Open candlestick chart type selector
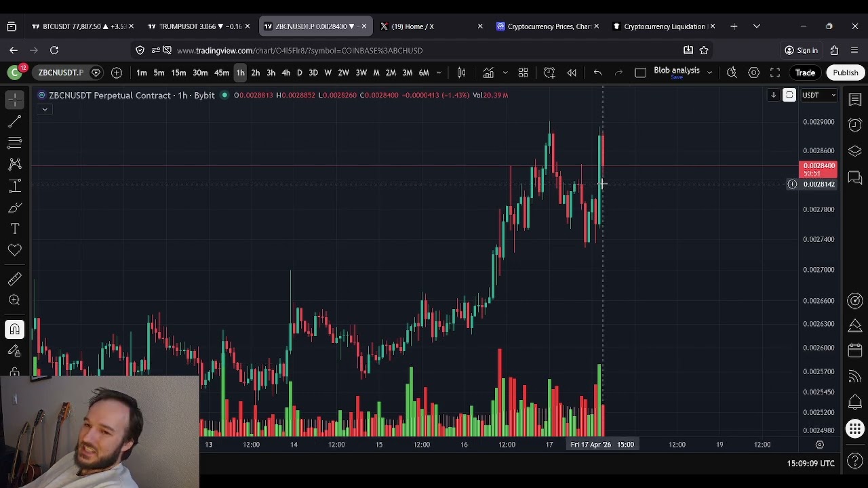868x488 pixels. 461,73
